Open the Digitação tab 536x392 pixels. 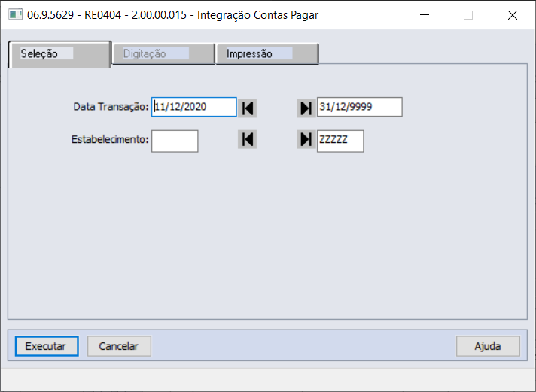pyautogui.click(x=164, y=54)
